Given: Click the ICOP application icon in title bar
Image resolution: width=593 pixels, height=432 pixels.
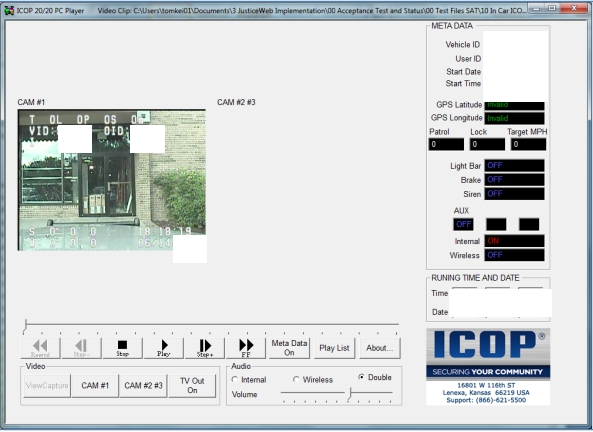Looking at the screenshot, I should click(x=9, y=10).
